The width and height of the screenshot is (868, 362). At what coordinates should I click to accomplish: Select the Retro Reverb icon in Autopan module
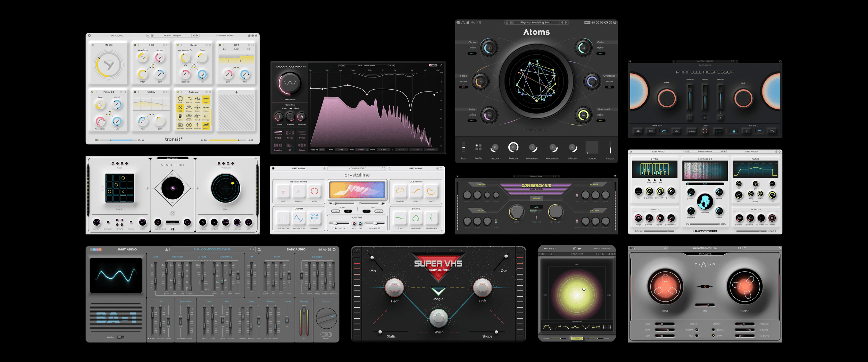point(189,117)
